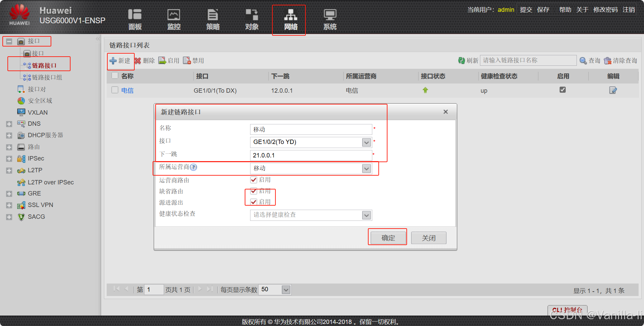Click 查询 search button
Viewport: 644px width, 326px height.
point(590,61)
